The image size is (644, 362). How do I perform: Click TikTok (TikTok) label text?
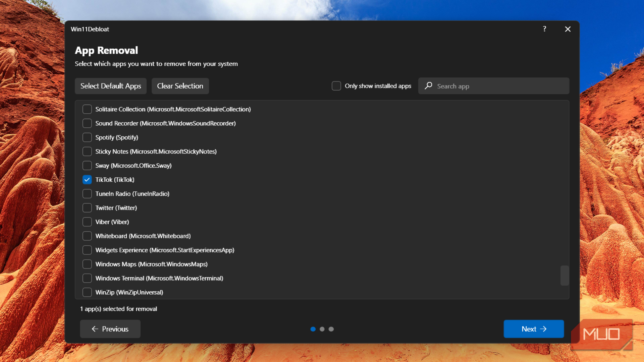pyautogui.click(x=115, y=180)
